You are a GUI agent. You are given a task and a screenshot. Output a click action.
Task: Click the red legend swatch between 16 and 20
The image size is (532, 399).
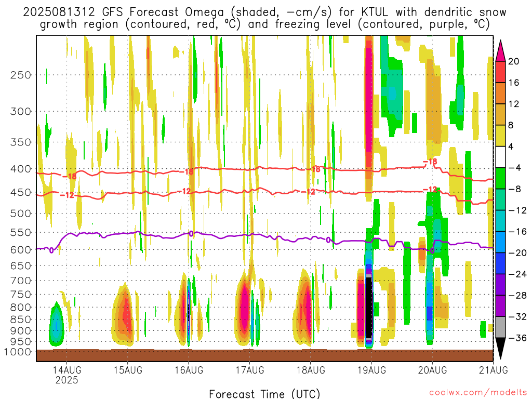point(500,72)
